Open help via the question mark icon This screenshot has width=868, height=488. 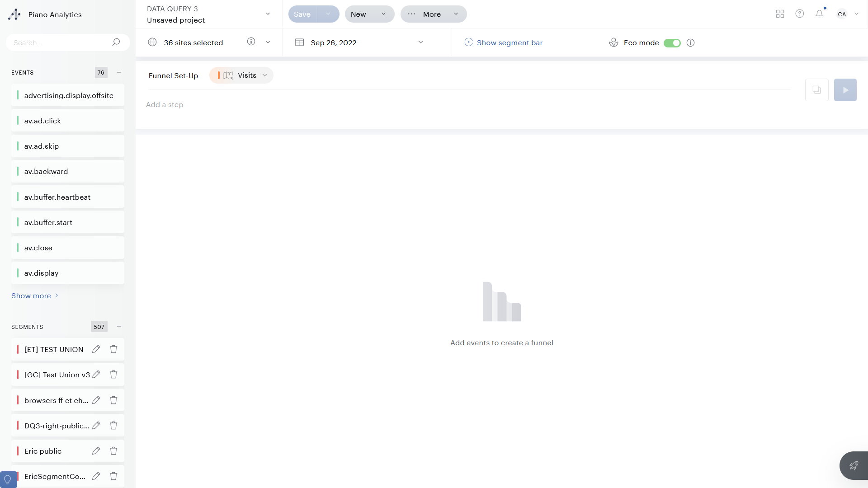(x=799, y=14)
